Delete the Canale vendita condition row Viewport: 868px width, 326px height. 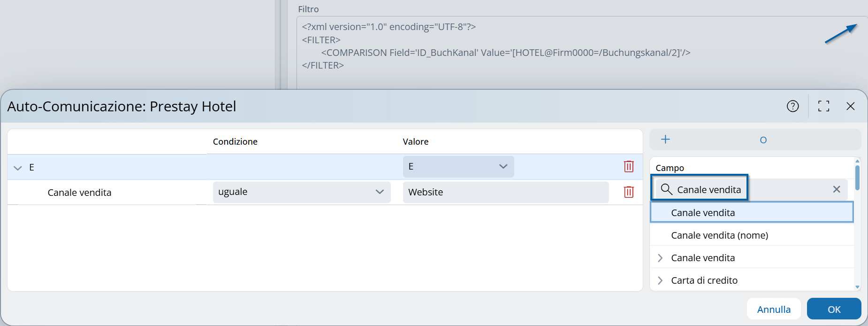click(x=629, y=192)
